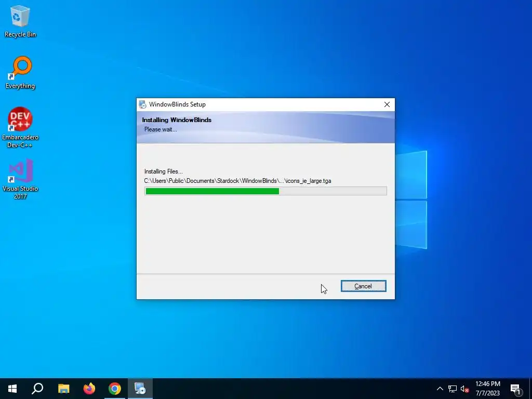Close the WindowBlinds Setup dialog

[387, 104]
